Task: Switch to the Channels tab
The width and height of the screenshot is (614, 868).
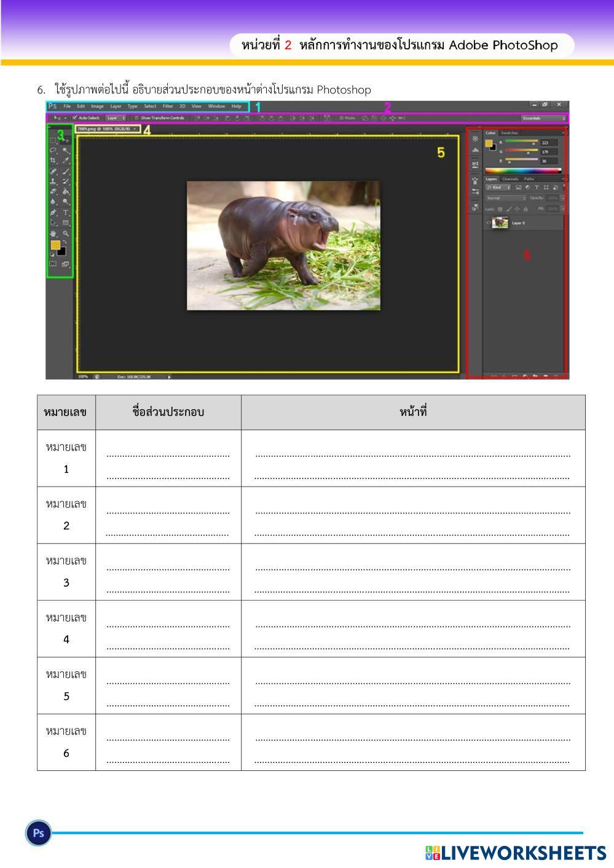Action: 510,179
